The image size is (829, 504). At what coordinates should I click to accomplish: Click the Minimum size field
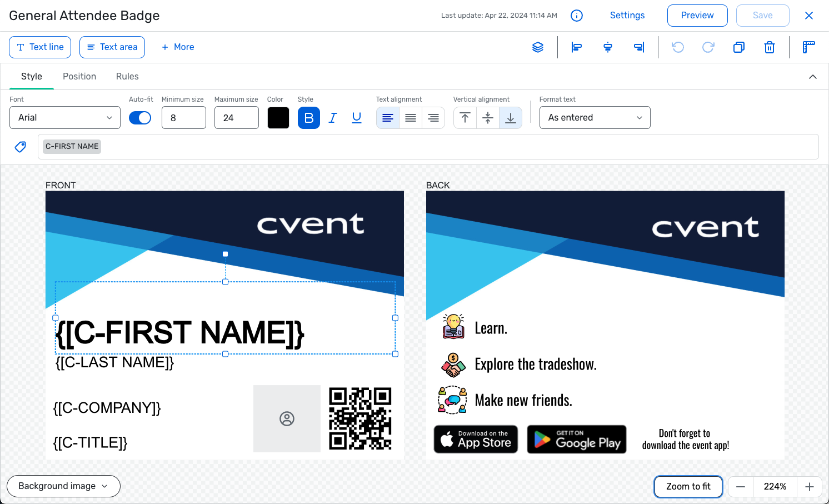[184, 118]
